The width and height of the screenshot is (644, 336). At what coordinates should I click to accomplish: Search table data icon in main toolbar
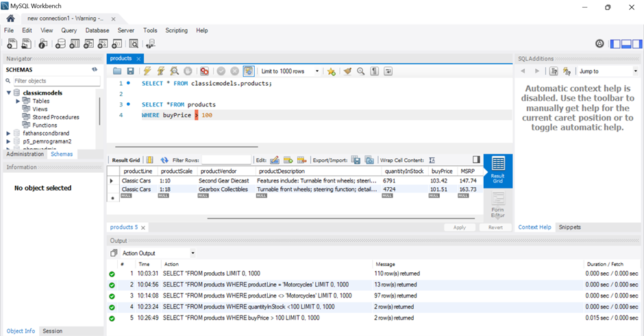(134, 44)
